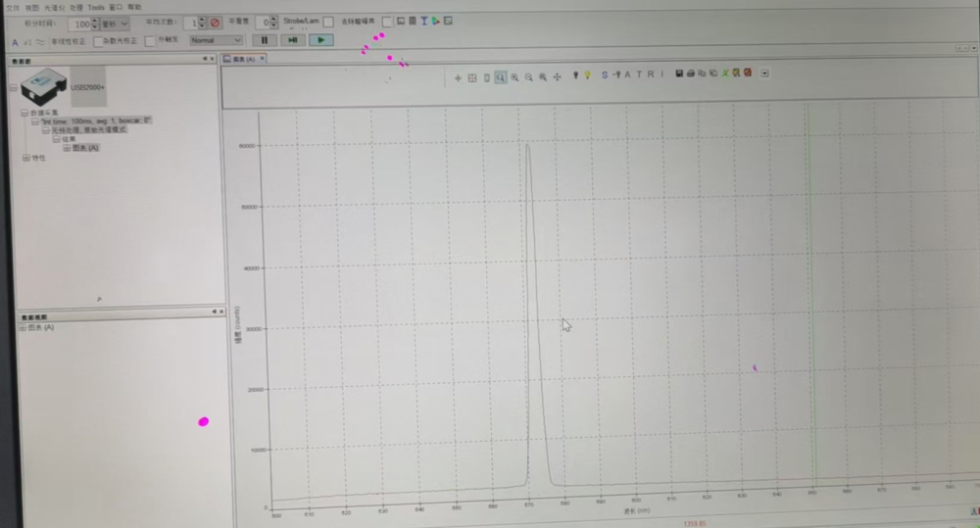Screen dimensions: 980x528
Task: Select the R reflection mode icon
Action: (651, 73)
